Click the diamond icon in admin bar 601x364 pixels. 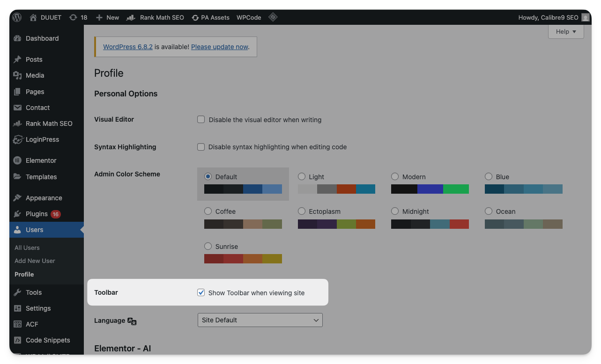click(x=273, y=17)
